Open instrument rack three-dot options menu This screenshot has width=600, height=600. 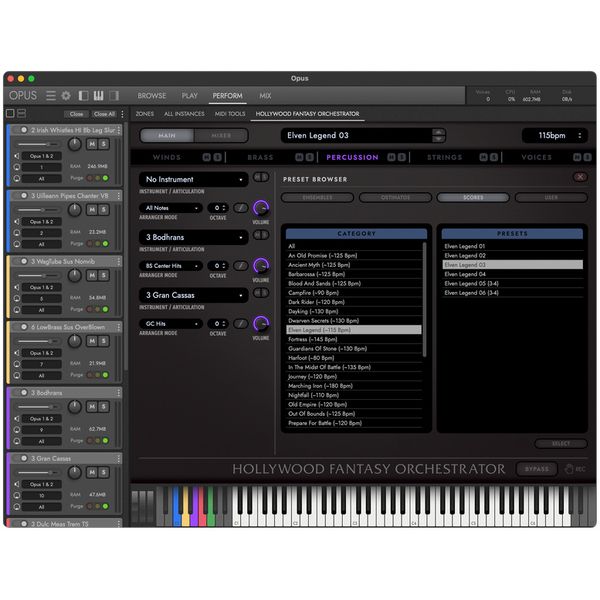pyautogui.click(x=122, y=114)
